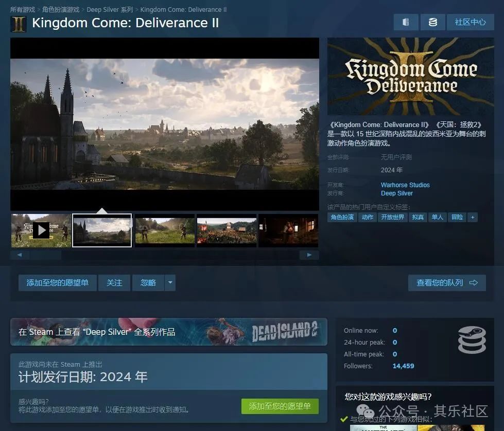Expand the ignore options dropdown arrow
The image size is (504, 431).
pos(170,283)
